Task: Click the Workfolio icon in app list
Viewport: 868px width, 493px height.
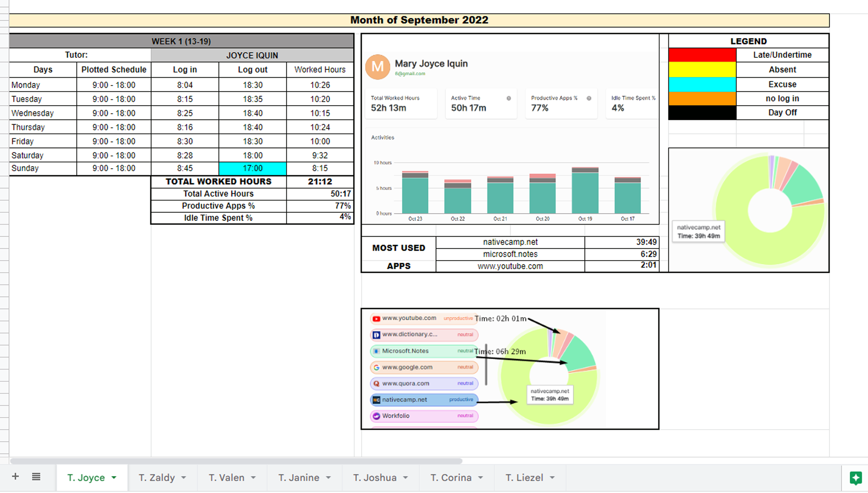Action: click(x=376, y=416)
